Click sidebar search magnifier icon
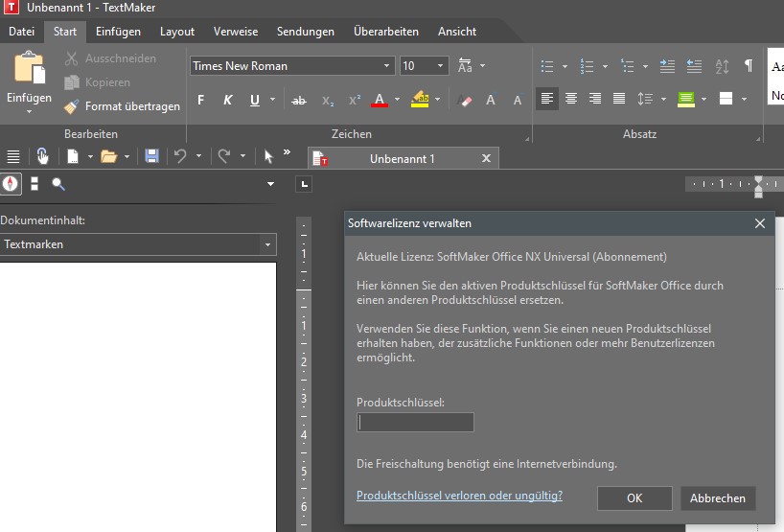 point(58,184)
